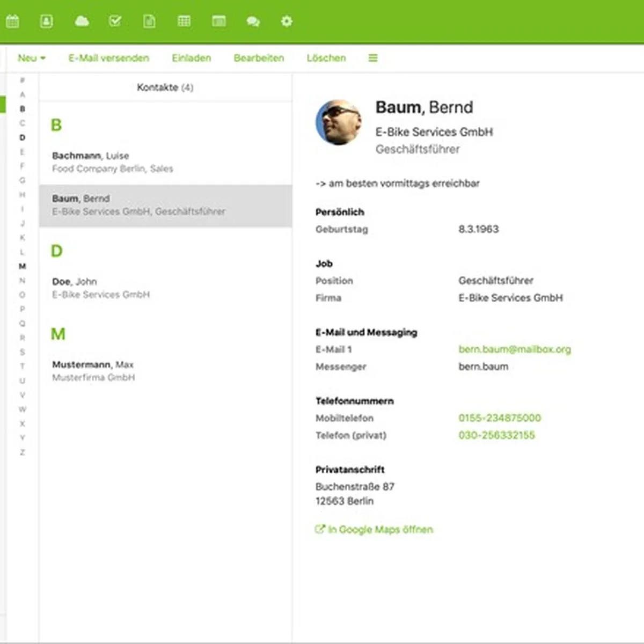Expand the Neu dropdown
Viewport: 644px width, 644px height.
31,58
